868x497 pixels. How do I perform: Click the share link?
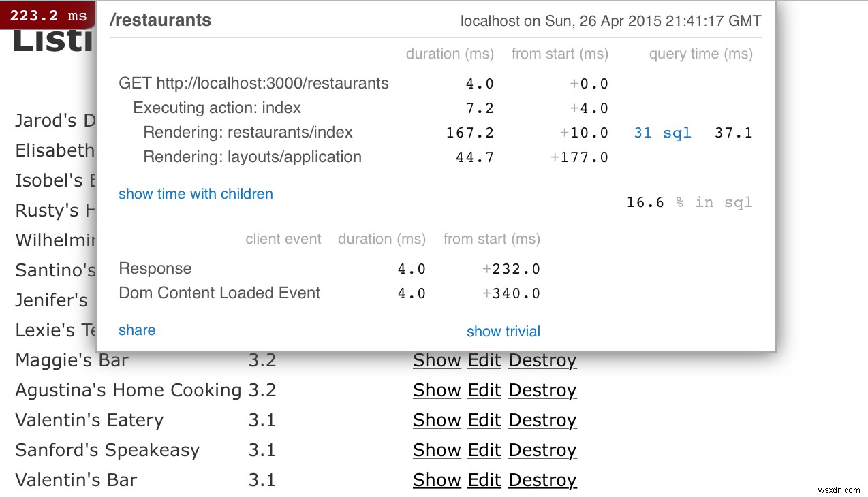pos(137,330)
